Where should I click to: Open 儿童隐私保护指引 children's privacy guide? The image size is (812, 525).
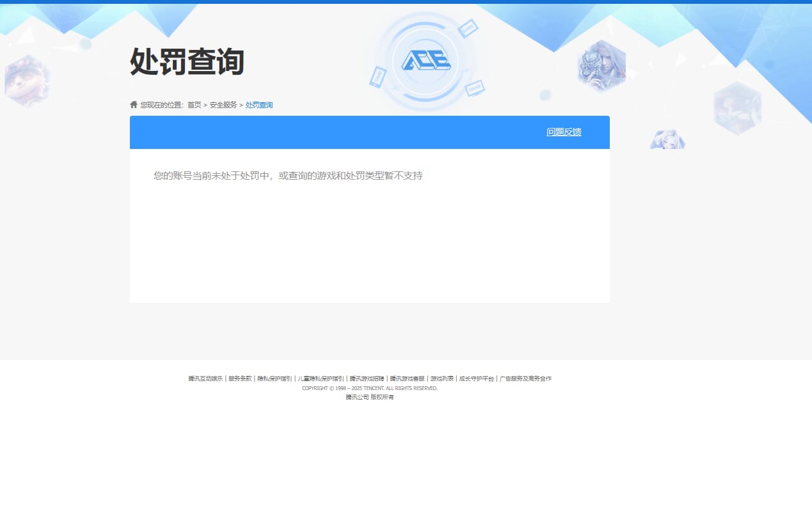pyautogui.click(x=320, y=379)
